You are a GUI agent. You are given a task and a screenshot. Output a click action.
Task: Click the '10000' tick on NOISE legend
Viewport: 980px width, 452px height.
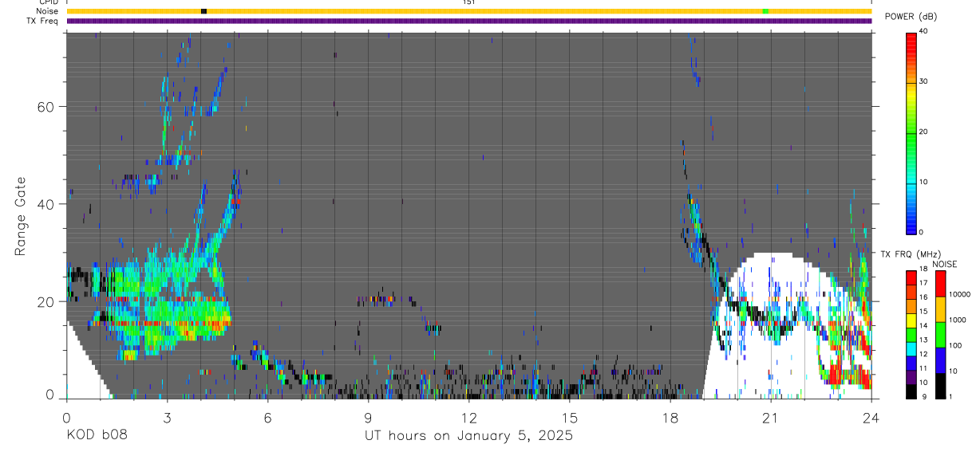961,294
